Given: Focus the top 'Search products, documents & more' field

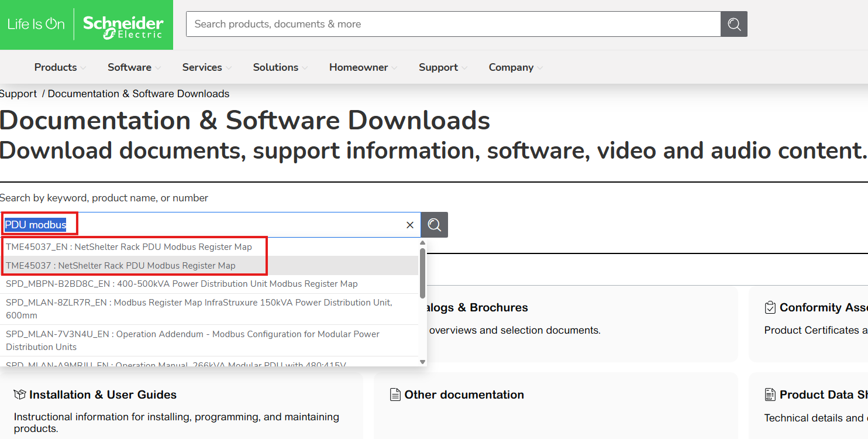Looking at the screenshot, I should [453, 24].
